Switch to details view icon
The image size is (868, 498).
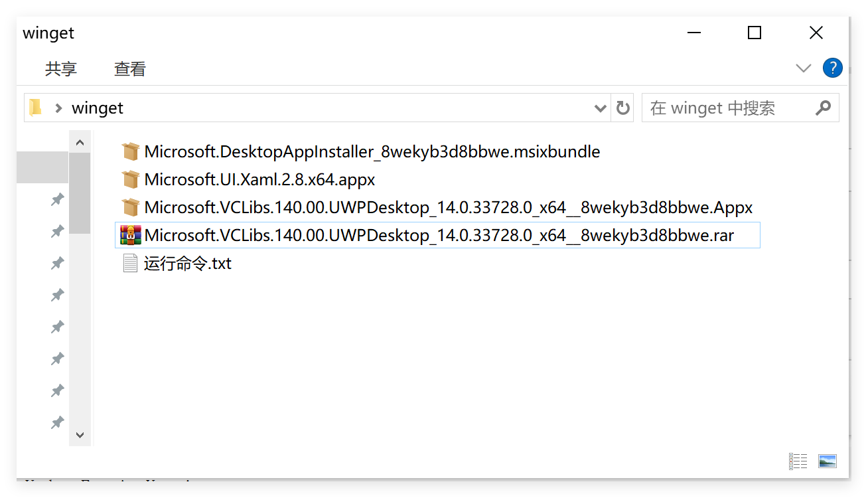[798, 461]
